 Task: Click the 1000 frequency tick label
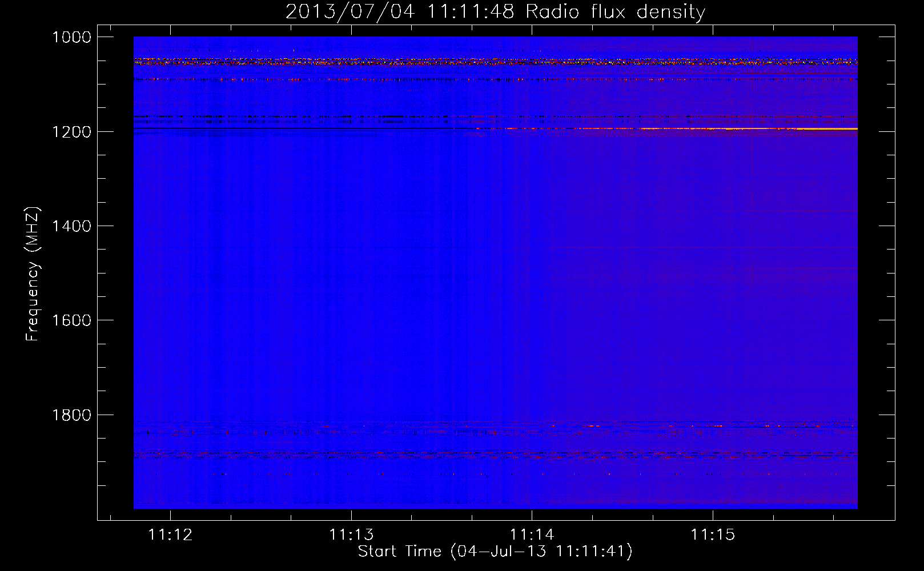(x=72, y=37)
